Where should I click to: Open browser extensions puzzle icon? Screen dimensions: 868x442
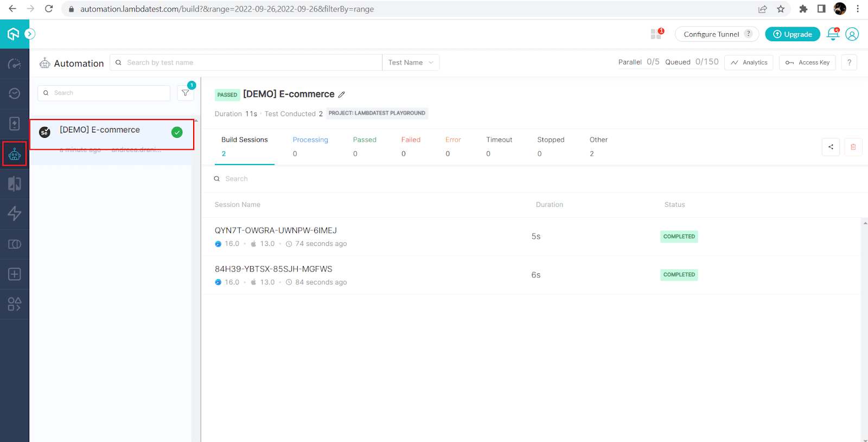click(803, 9)
